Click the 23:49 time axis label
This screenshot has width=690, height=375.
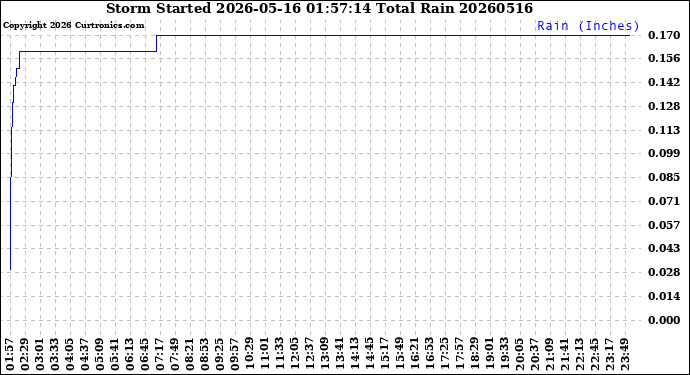(x=624, y=354)
